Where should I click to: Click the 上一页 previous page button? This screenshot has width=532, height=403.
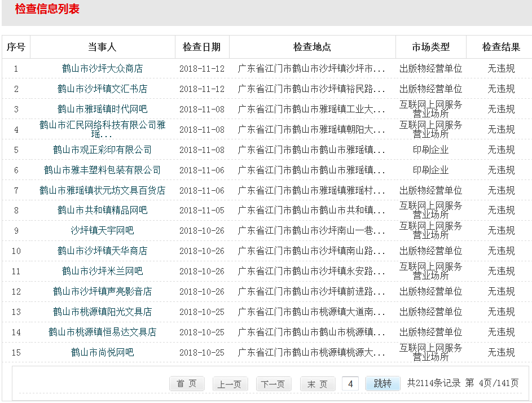[x=230, y=384]
